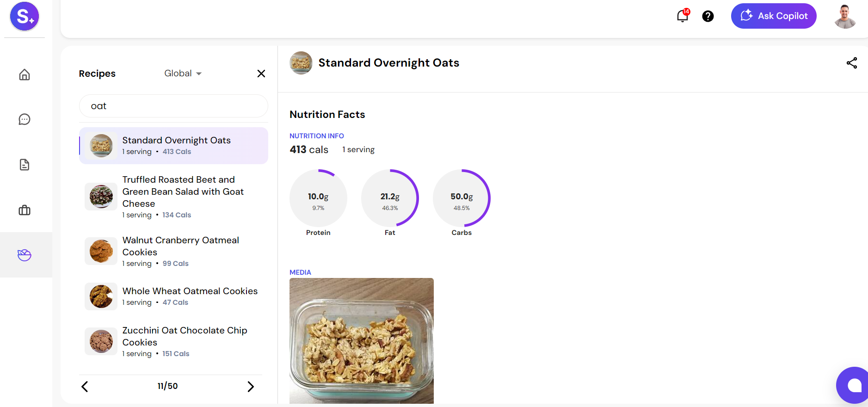The height and width of the screenshot is (407, 868).
Task: Click the Standard Overnight Oats page title
Action: tap(389, 63)
